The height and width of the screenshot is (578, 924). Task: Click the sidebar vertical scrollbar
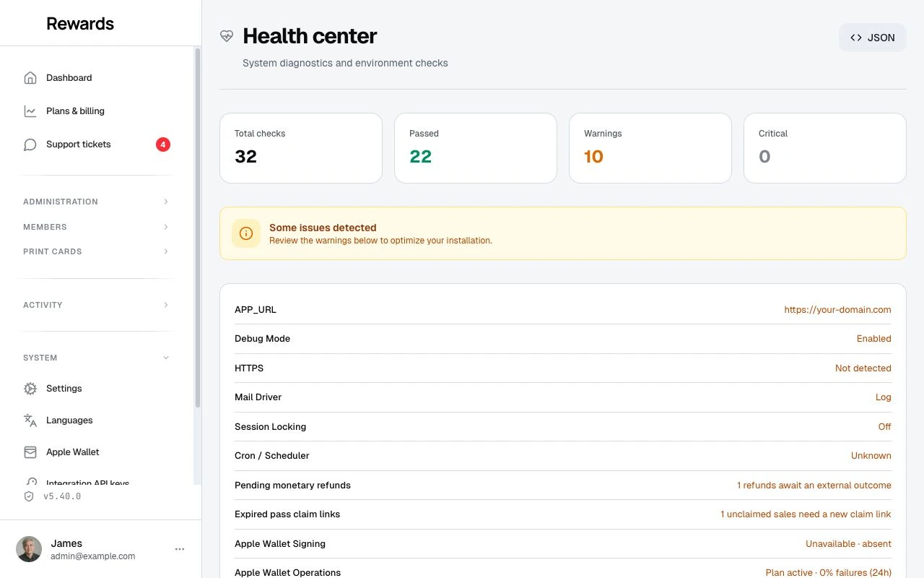[x=198, y=228]
